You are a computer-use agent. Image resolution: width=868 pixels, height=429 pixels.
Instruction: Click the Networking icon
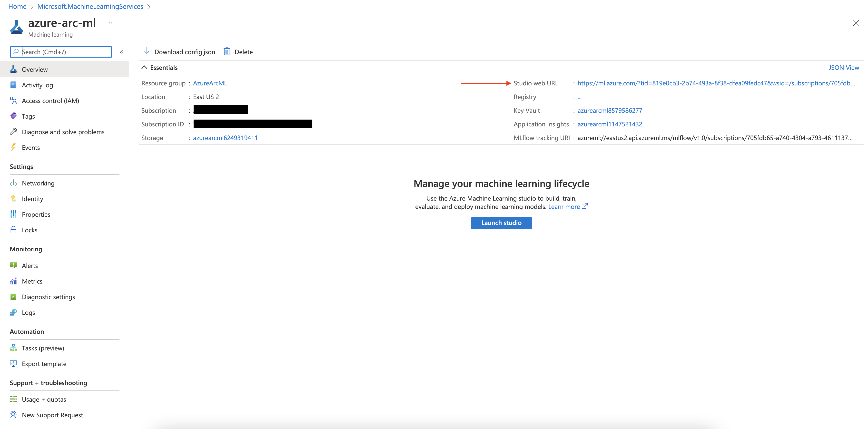(x=13, y=183)
